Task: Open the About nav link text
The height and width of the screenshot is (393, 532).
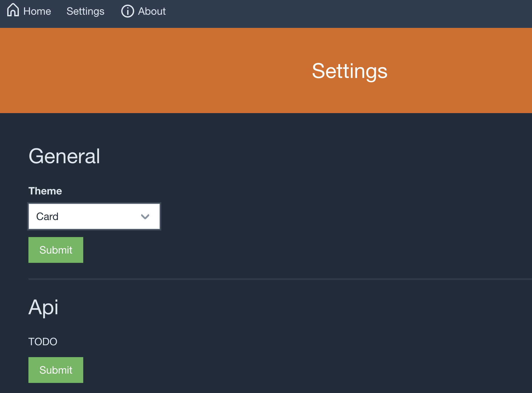Action: pyautogui.click(x=152, y=11)
